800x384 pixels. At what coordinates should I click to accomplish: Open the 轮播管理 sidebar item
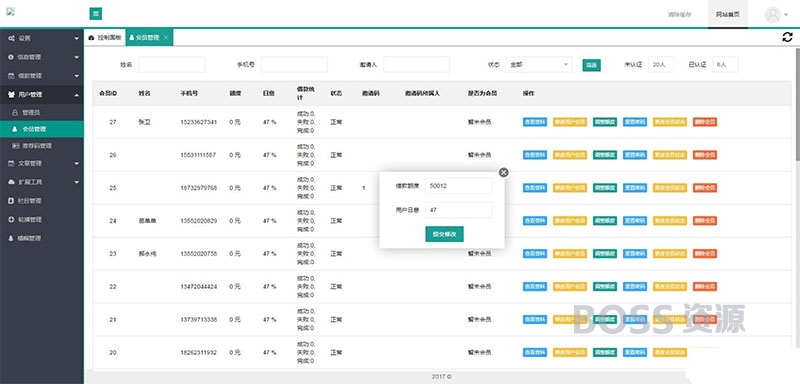click(42, 219)
